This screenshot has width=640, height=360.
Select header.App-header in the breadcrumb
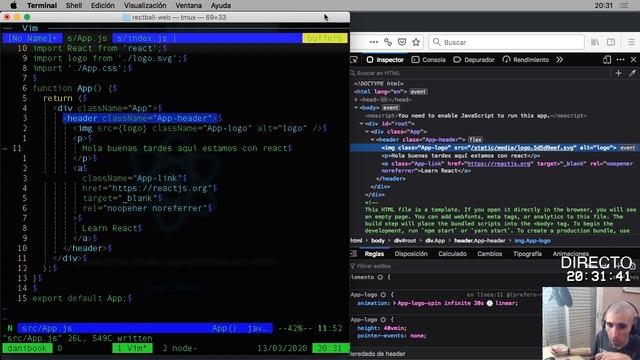pos(480,240)
